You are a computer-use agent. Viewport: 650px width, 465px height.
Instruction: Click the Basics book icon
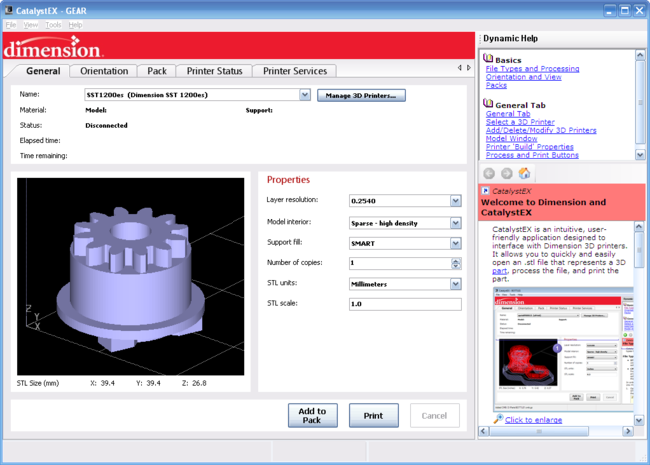[x=488, y=58]
